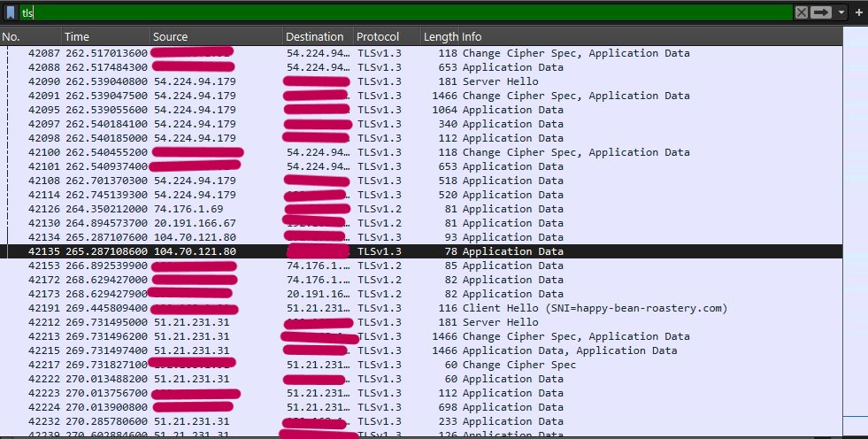Image resolution: width=868 pixels, height=439 pixels.
Task: Select packet 42215 Application Data, Application Data
Action: tap(421, 350)
